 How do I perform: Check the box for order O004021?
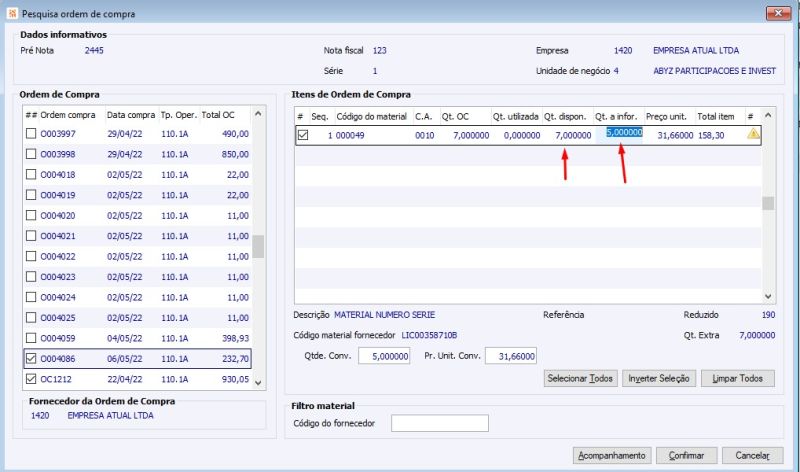pos(31,236)
